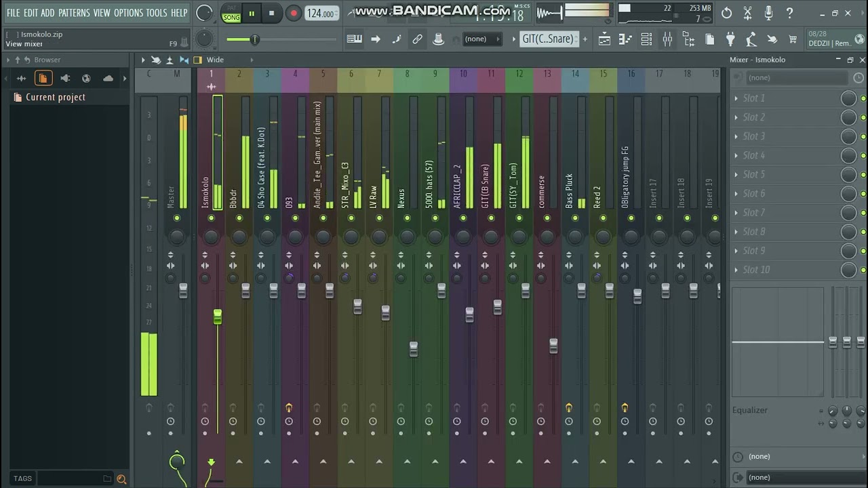Mute the 093 mixer track
This screenshot has height=488, width=868.
295,218
